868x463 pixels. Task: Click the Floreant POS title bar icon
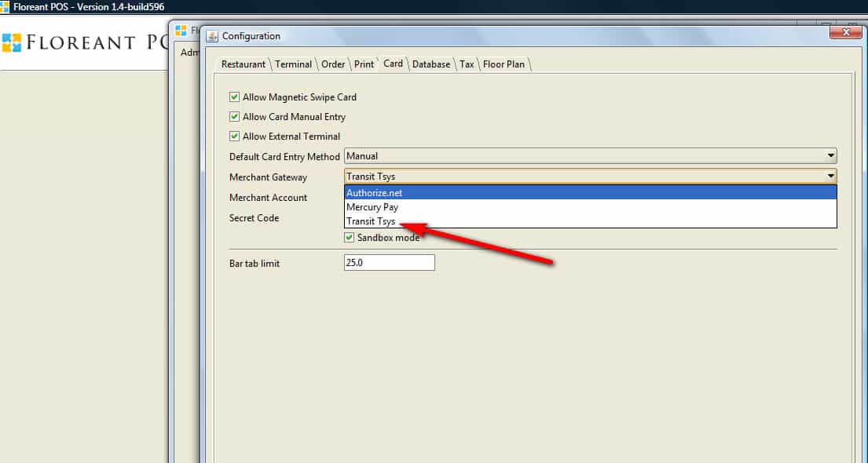(x=5, y=6)
